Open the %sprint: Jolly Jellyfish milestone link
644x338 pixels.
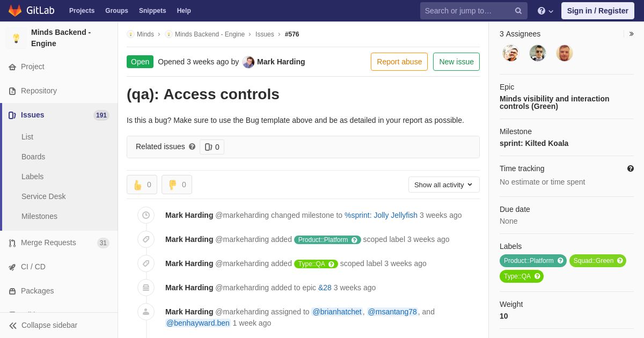click(x=381, y=215)
